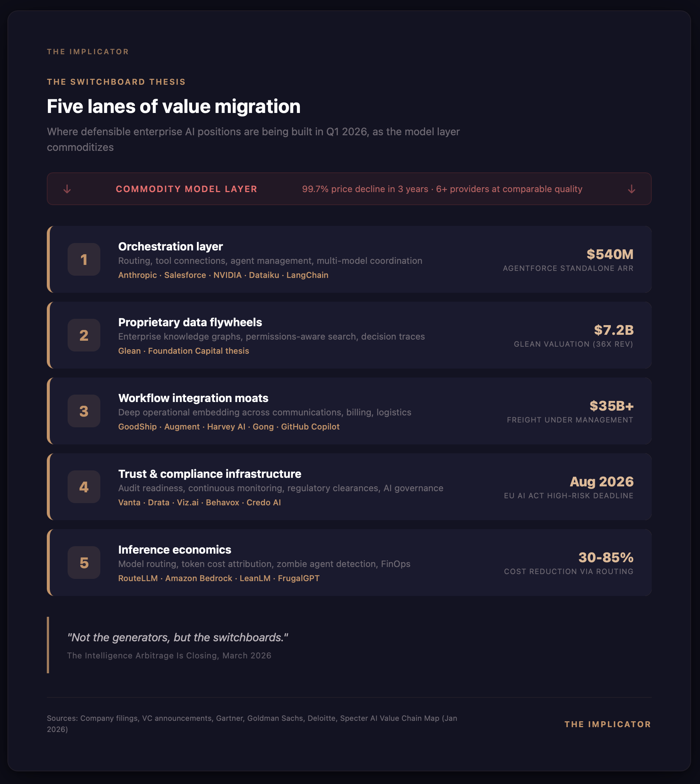This screenshot has width=700, height=784.
Task: Click the switchboards quote text
Action: coord(177,638)
